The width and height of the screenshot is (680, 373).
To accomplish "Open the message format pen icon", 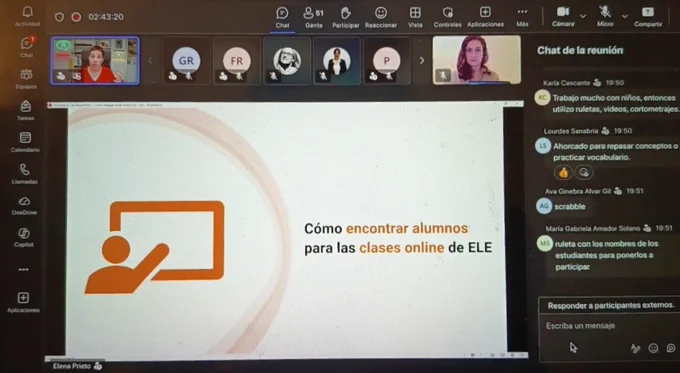I will pos(635,348).
